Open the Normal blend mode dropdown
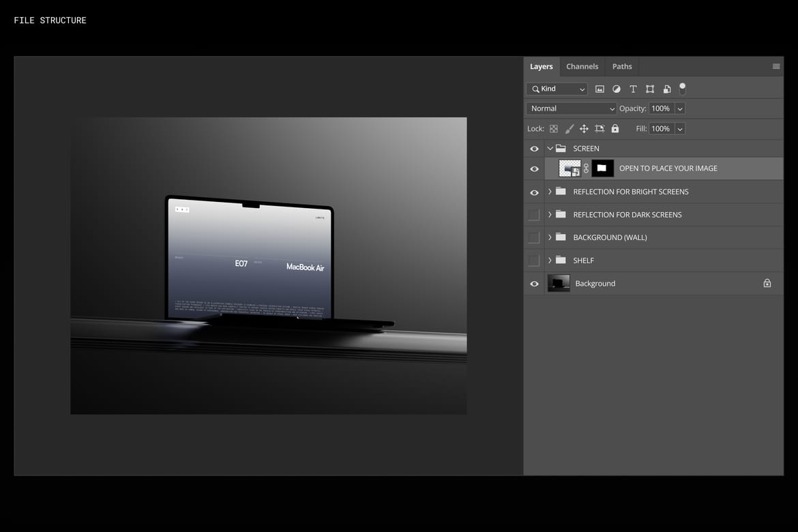The image size is (798, 532). click(572, 108)
